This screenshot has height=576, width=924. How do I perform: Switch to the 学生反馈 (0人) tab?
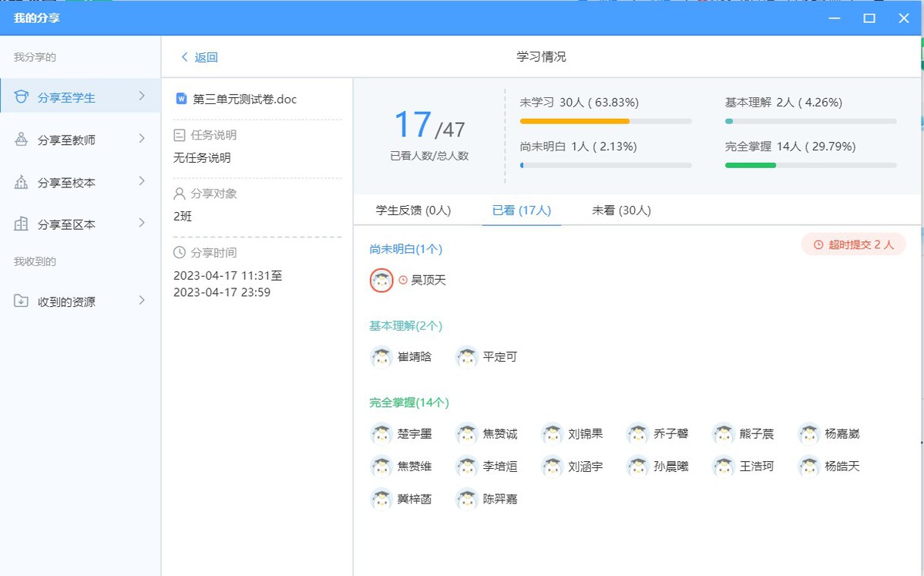click(413, 211)
